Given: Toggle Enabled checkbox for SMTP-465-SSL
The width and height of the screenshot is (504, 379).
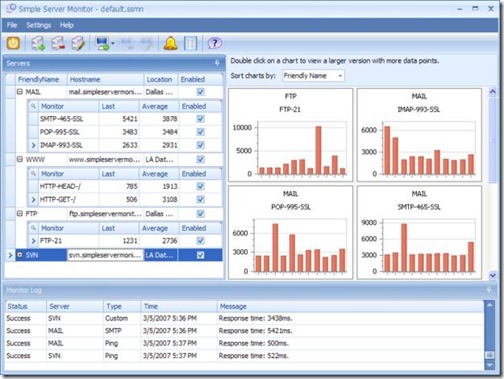Looking at the screenshot, I should pos(200,119).
